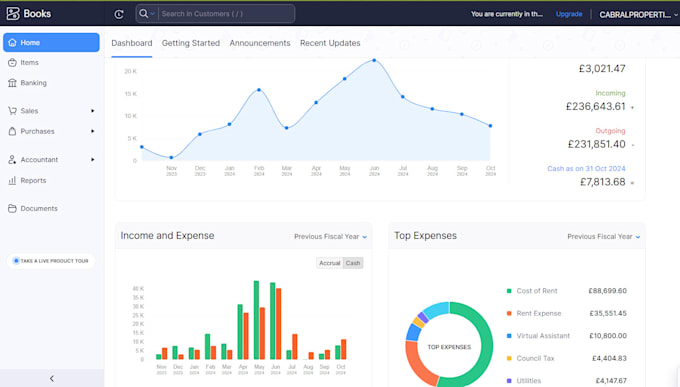This screenshot has width=680, height=387.
Task: Click the Items basket icon
Action: (x=12, y=62)
